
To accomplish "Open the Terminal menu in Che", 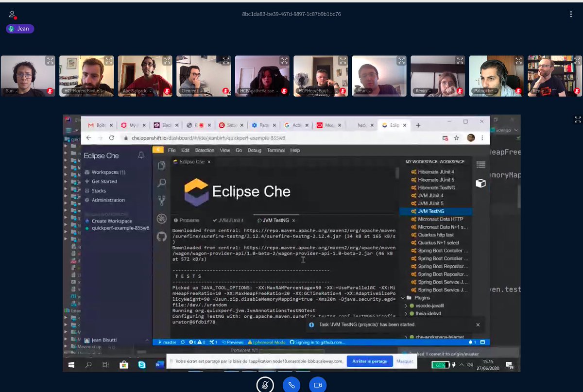I will 275,151.
